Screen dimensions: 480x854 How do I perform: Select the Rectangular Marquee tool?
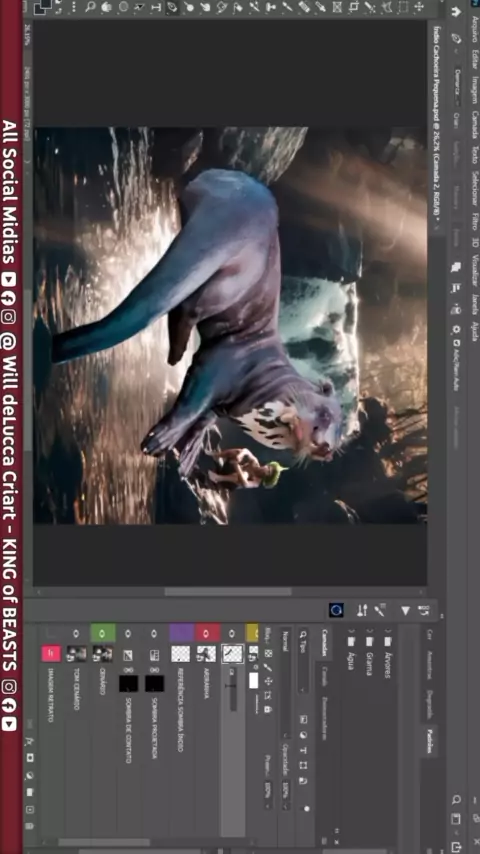point(404,8)
